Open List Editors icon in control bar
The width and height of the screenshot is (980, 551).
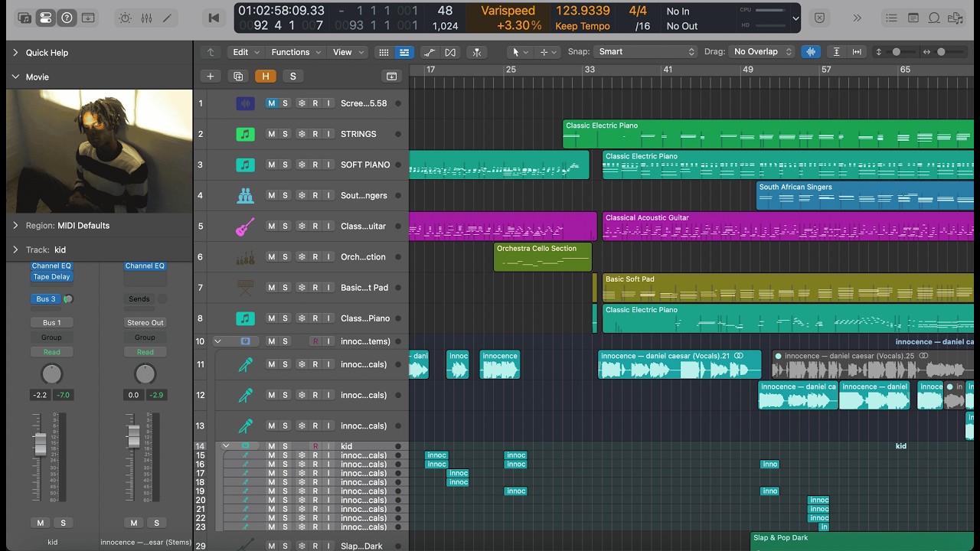[x=892, y=18]
